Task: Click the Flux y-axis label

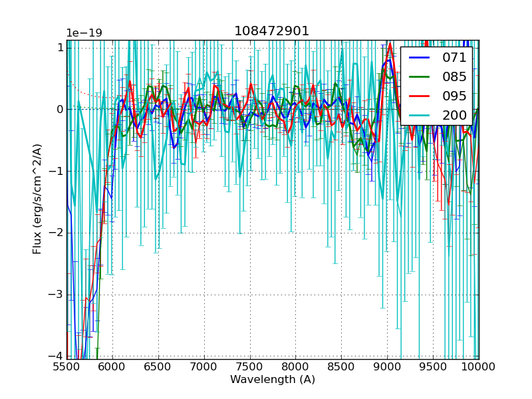Action: pyautogui.click(x=37, y=200)
